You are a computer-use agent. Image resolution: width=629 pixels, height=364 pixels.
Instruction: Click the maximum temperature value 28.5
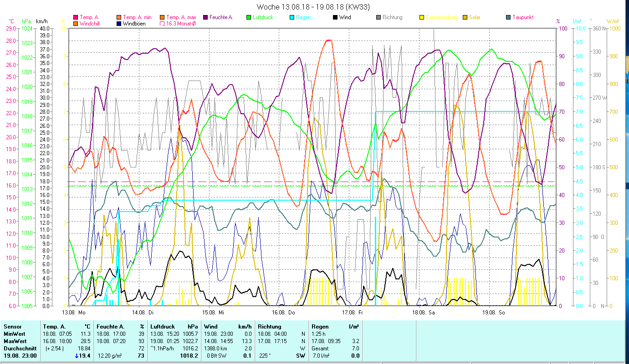[x=86, y=341]
